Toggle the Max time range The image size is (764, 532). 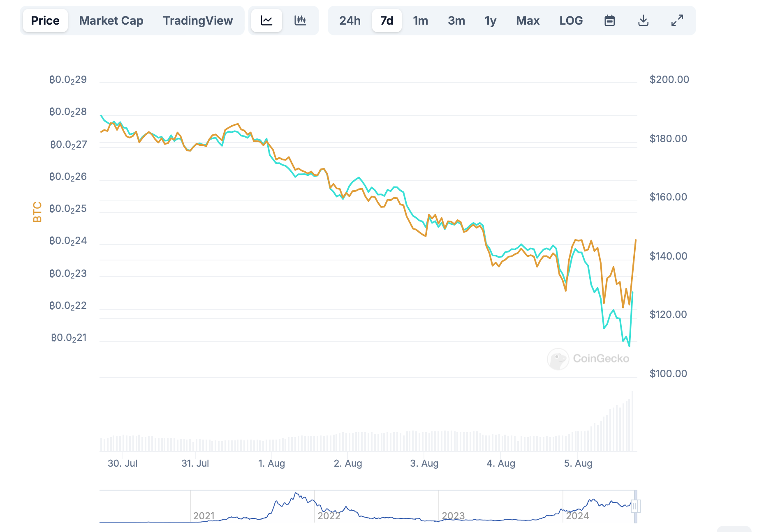click(x=528, y=20)
